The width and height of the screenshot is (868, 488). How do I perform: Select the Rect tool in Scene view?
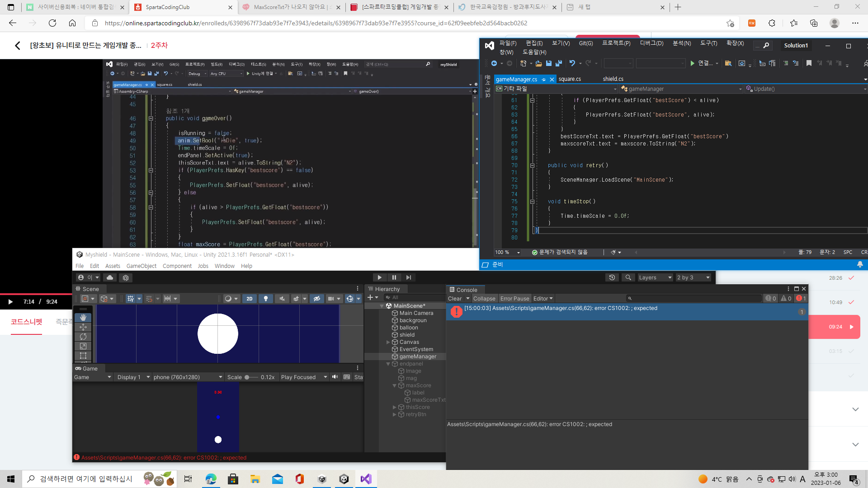83,356
